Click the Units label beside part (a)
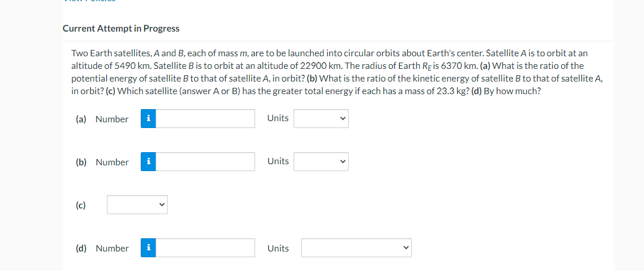 coord(278,118)
